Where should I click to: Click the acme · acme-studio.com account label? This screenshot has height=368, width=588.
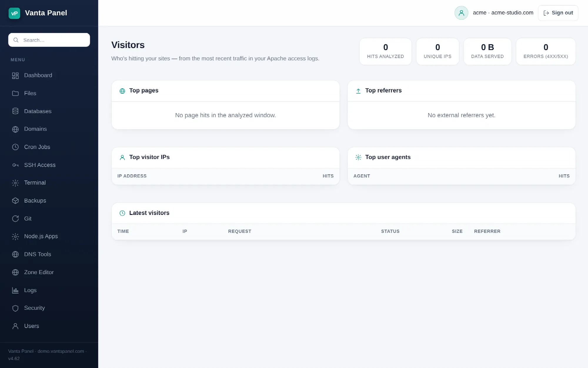coord(503,13)
